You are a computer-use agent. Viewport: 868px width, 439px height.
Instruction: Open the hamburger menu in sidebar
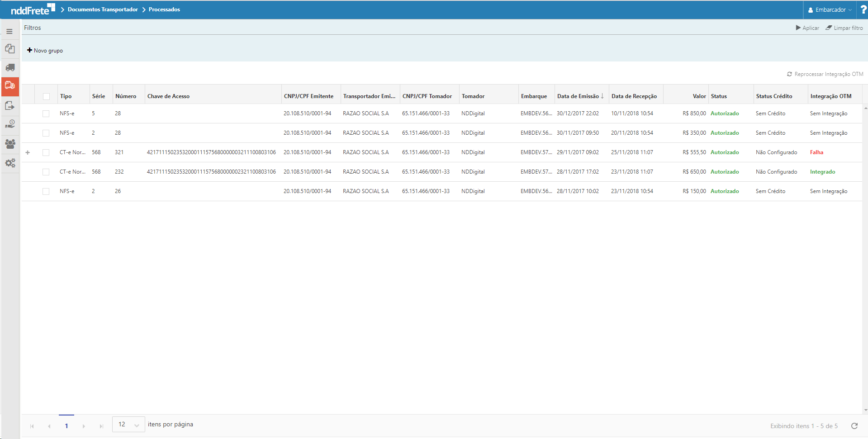pyautogui.click(x=9, y=32)
